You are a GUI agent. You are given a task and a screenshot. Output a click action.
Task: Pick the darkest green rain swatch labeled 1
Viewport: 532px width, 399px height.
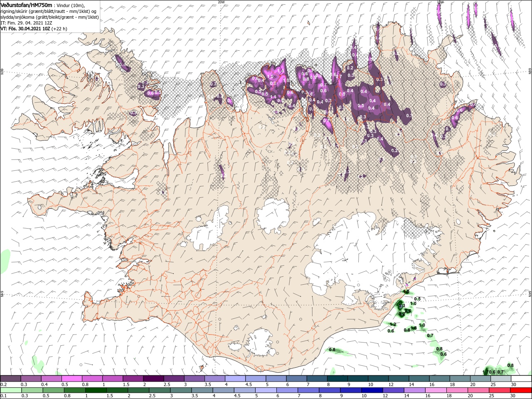coord(96,390)
